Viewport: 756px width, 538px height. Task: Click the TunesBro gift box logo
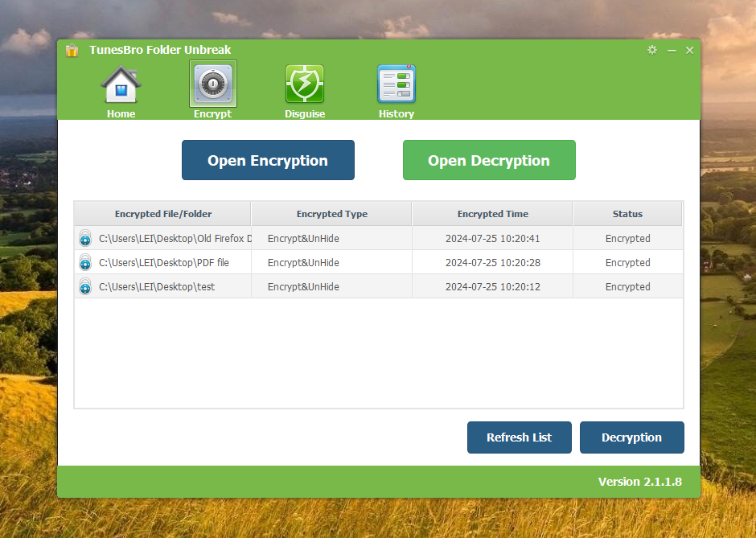pos(72,51)
